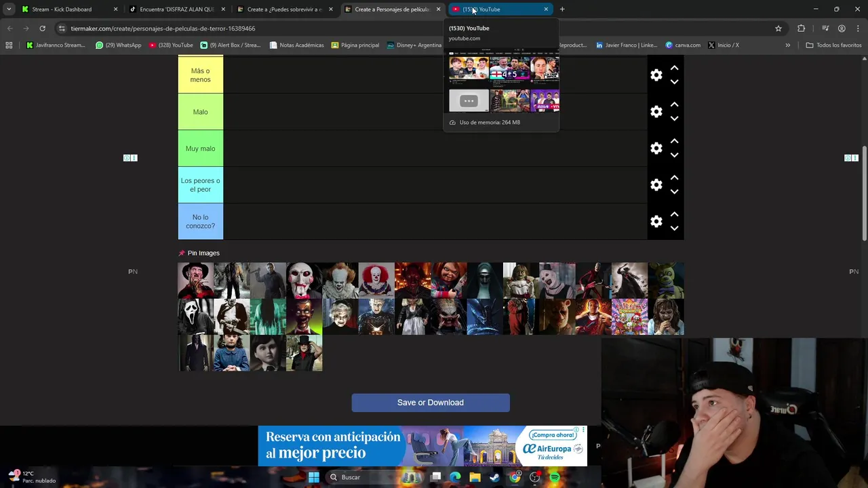Viewport: 868px width, 488px height.
Task: Select the Pinhead character image
Action: tap(376, 317)
